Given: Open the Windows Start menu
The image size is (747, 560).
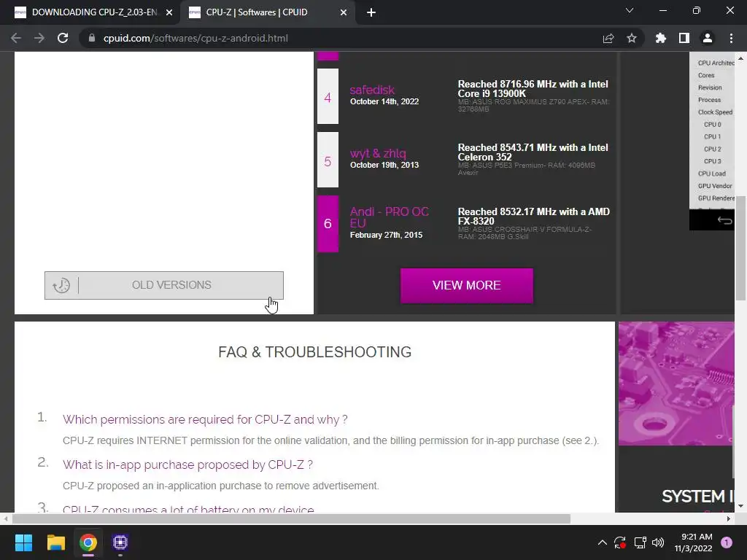Looking at the screenshot, I should point(23,542).
